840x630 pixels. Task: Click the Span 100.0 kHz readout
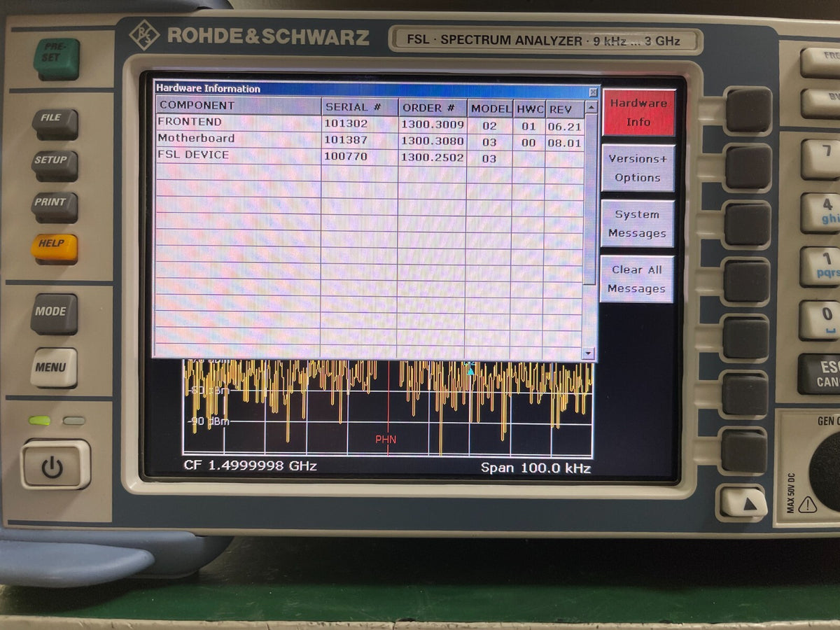535,468
